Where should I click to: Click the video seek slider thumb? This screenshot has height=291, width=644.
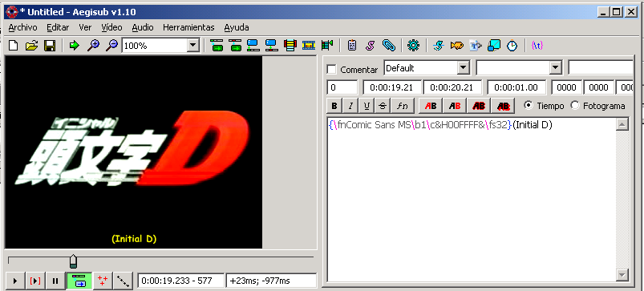click(x=73, y=261)
